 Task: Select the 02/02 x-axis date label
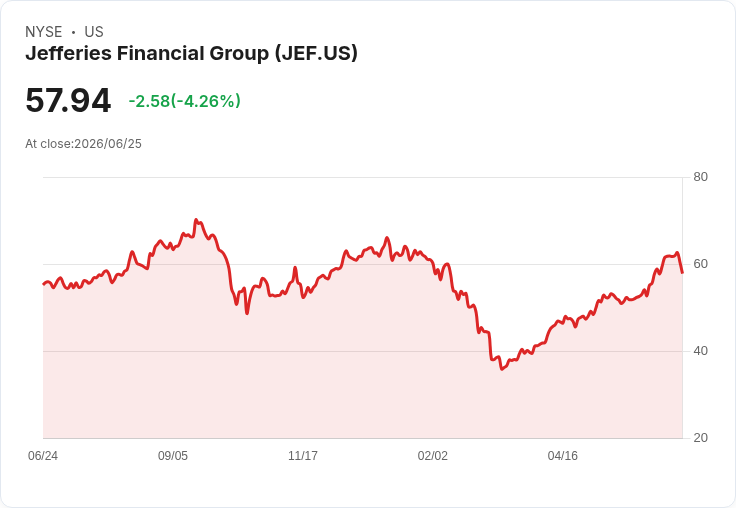(x=433, y=456)
